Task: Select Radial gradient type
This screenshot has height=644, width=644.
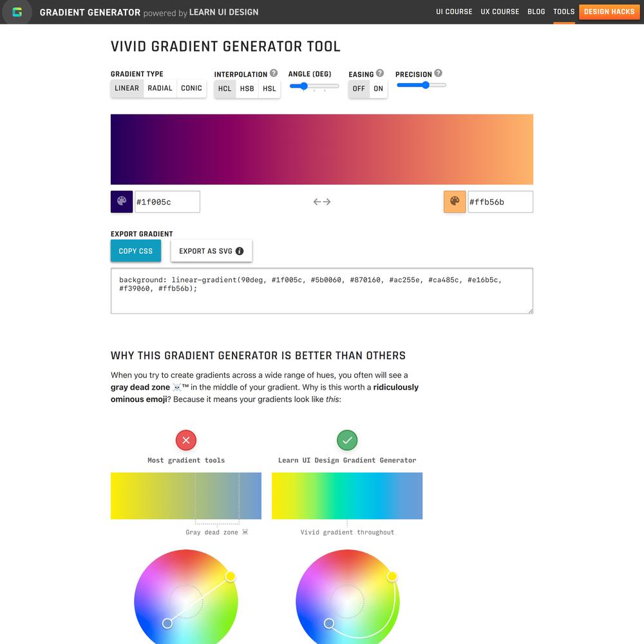Action: (160, 88)
